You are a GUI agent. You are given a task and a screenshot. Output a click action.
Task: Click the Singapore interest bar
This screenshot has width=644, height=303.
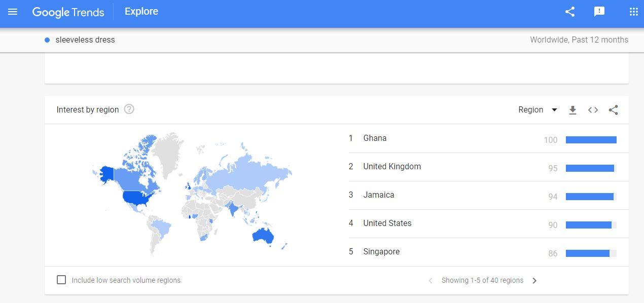click(x=591, y=253)
